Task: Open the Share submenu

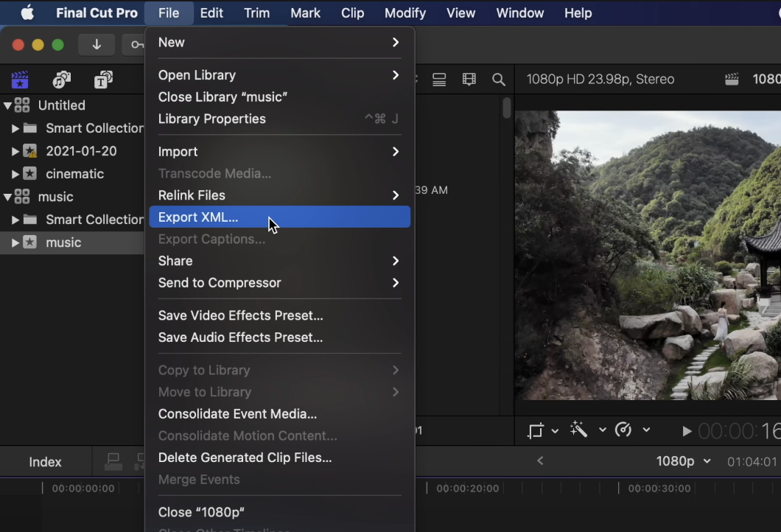Action: coord(279,261)
